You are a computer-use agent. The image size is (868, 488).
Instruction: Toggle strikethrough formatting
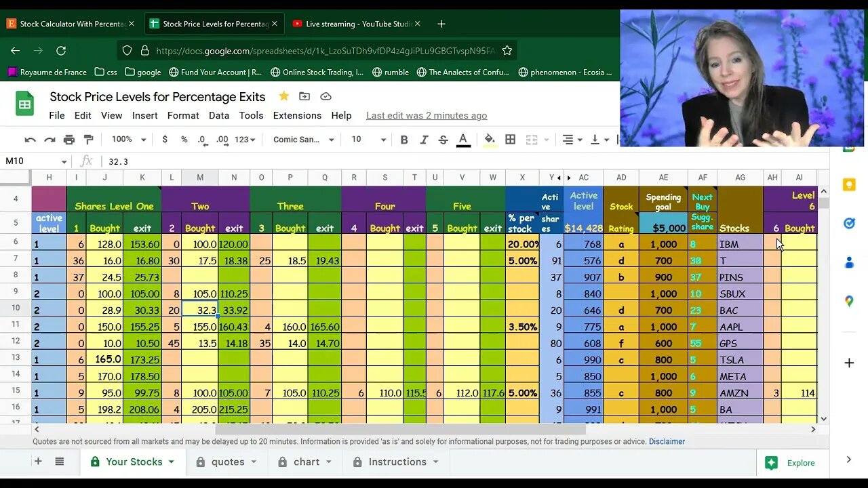tap(443, 140)
